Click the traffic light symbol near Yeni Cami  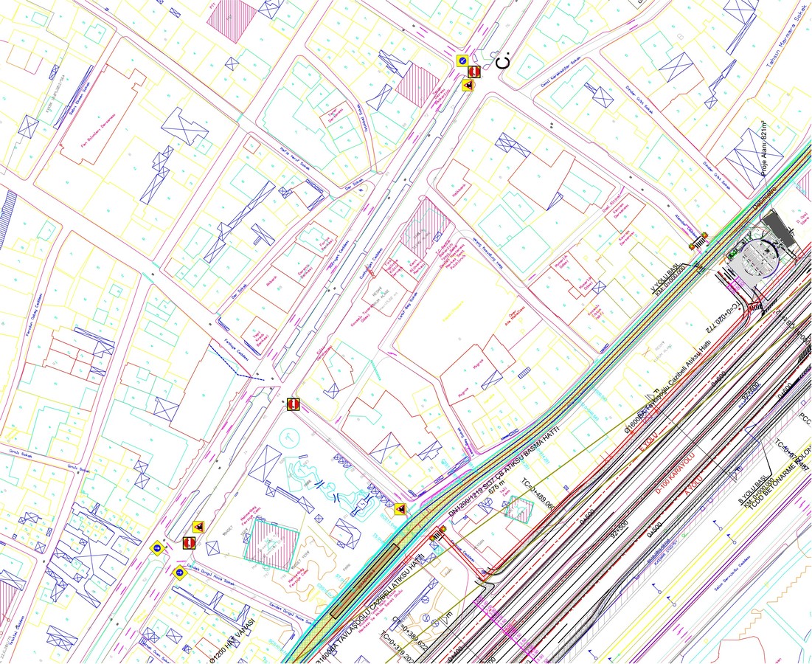click(438, 533)
